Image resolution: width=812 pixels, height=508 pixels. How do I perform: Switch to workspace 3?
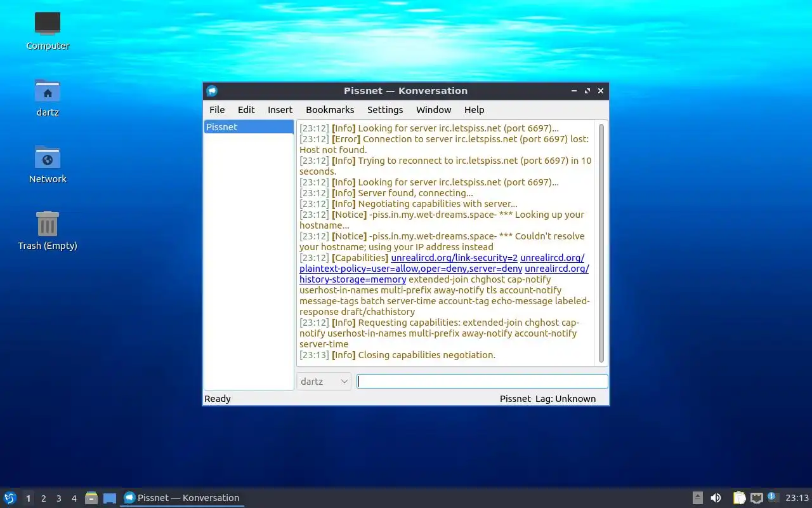click(x=58, y=498)
